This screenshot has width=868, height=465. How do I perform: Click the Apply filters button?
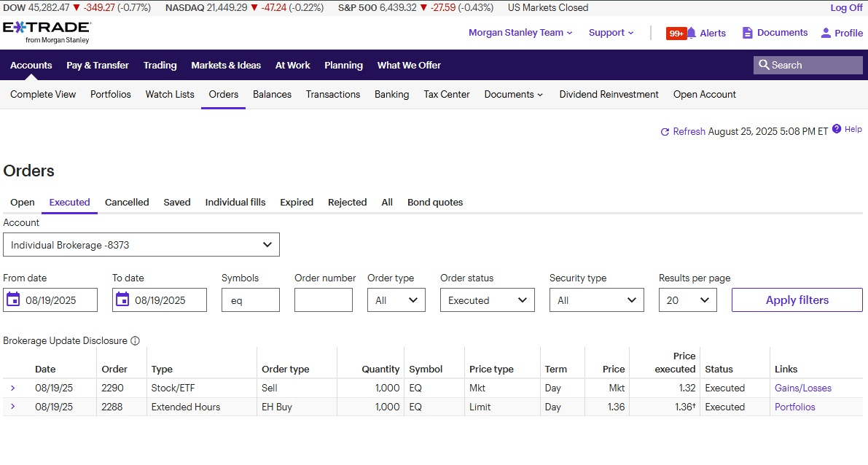[797, 300]
